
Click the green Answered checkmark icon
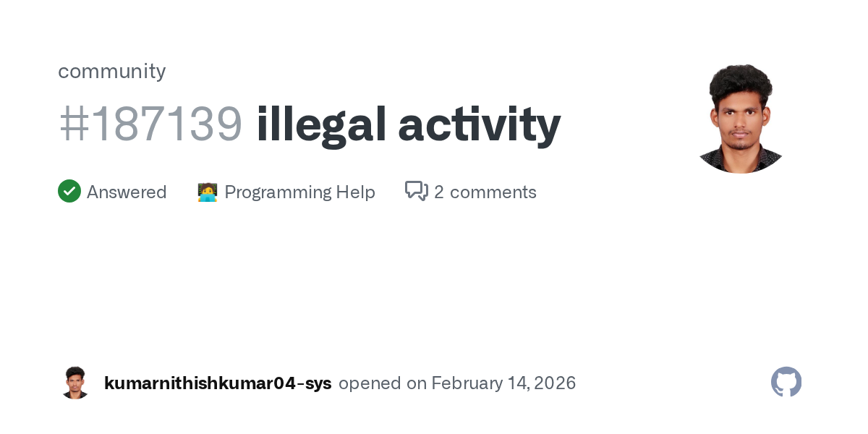(x=69, y=192)
